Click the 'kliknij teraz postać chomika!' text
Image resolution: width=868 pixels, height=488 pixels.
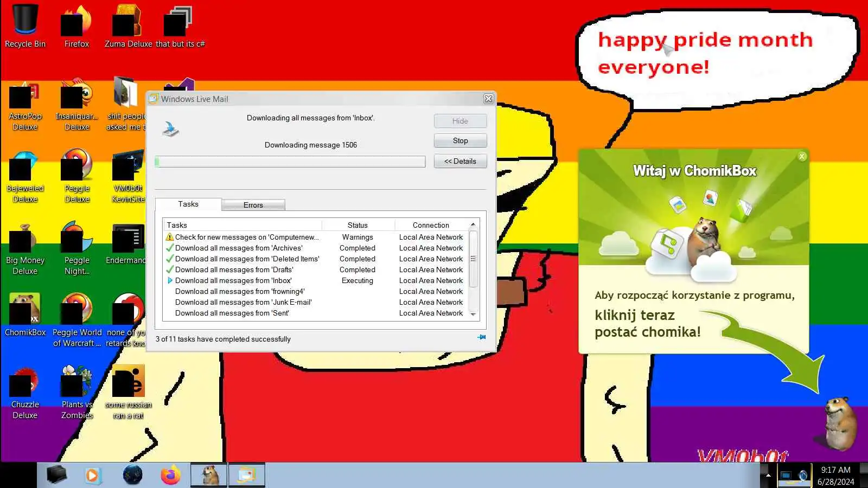click(648, 323)
